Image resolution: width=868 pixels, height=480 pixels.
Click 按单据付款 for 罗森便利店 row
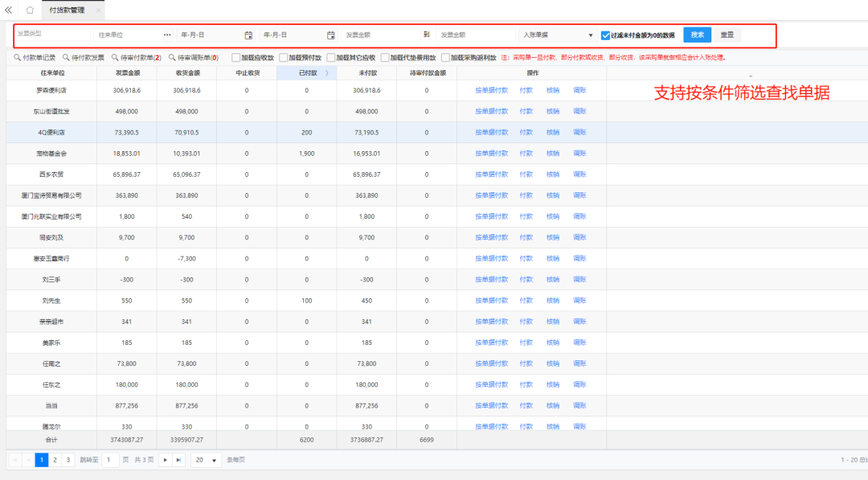[x=491, y=90]
